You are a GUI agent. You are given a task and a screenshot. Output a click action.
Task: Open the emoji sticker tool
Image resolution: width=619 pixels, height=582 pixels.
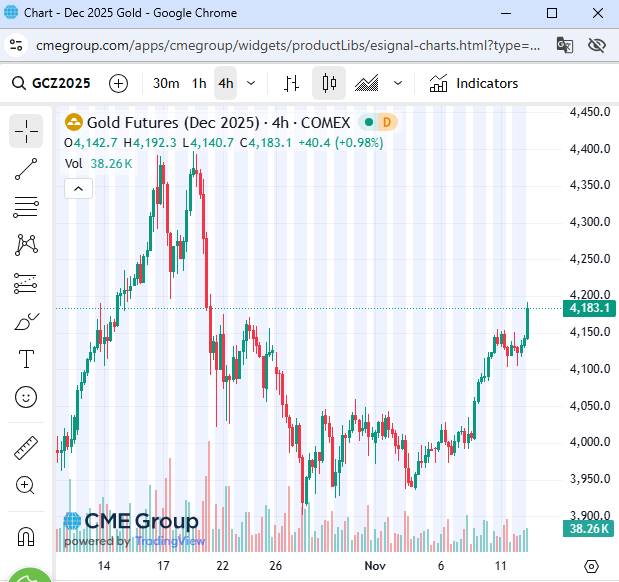[x=27, y=397]
